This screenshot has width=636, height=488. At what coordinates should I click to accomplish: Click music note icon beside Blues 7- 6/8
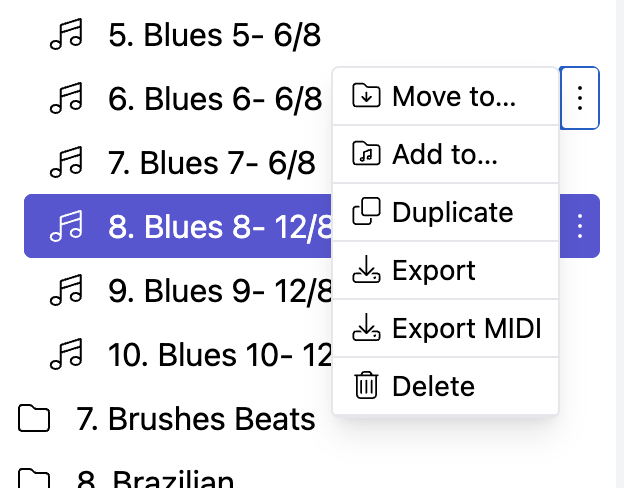pyautogui.click(x=68, y=161)
